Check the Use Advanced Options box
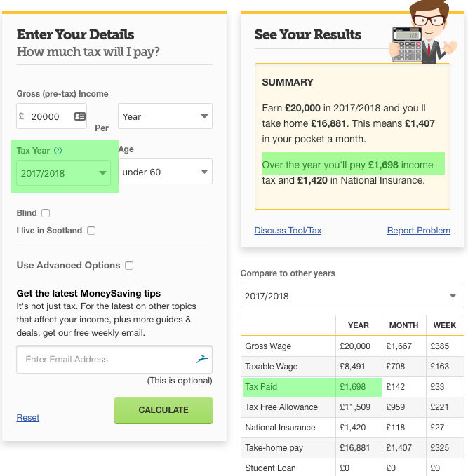 pyautogui.click(x=129, y=266)
